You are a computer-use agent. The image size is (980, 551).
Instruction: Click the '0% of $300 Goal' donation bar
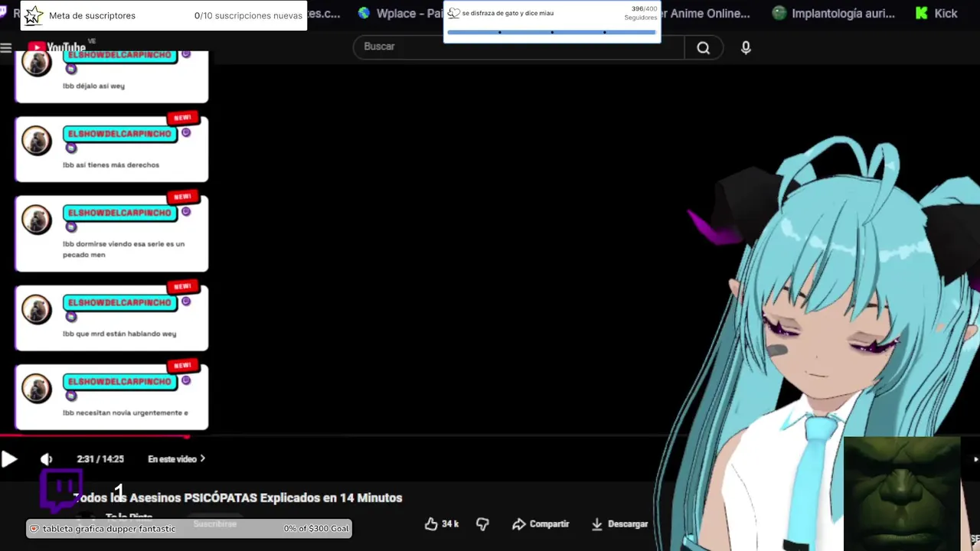click(188, 529)
